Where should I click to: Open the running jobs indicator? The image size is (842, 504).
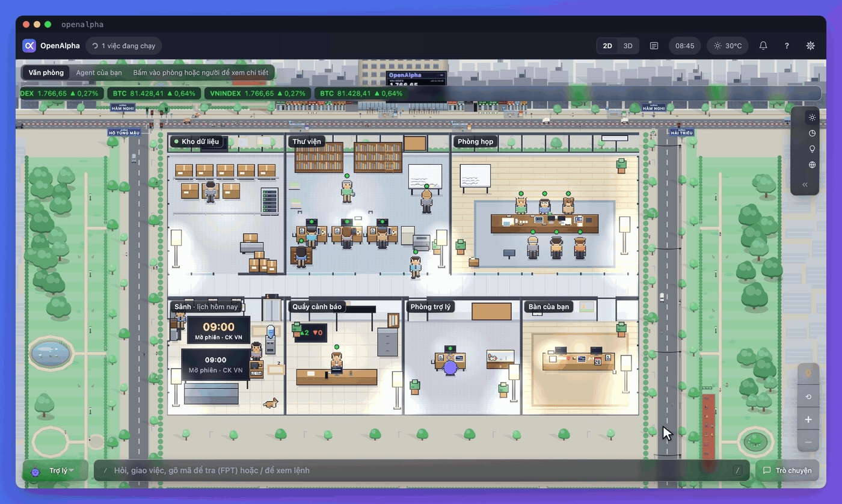point(124,46)
